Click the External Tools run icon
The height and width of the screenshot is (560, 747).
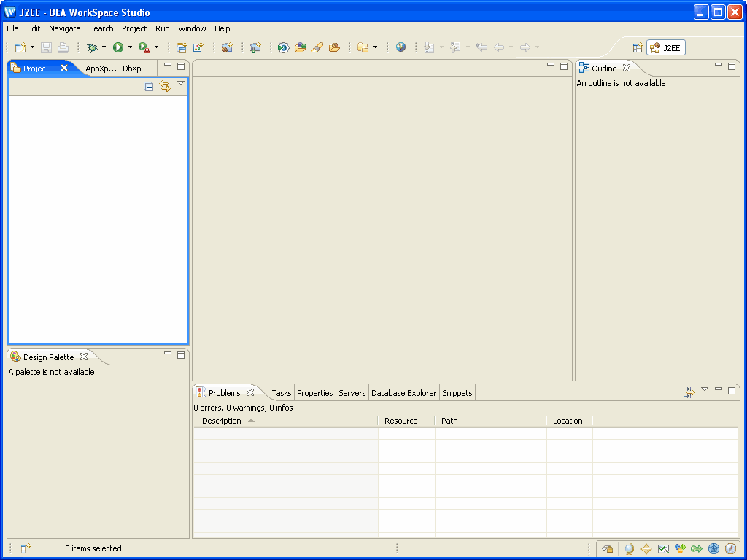144,47
